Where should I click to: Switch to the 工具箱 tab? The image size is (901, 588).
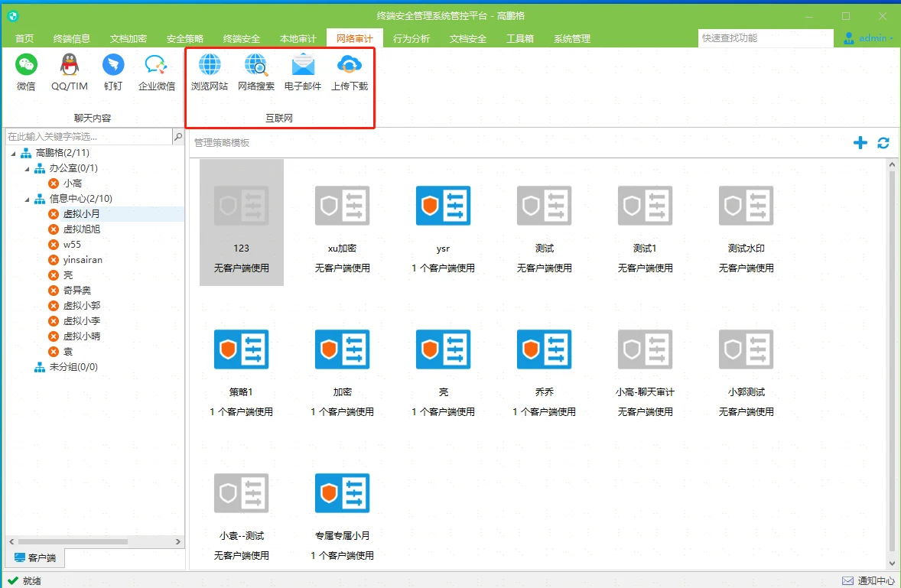pos(520,38)
